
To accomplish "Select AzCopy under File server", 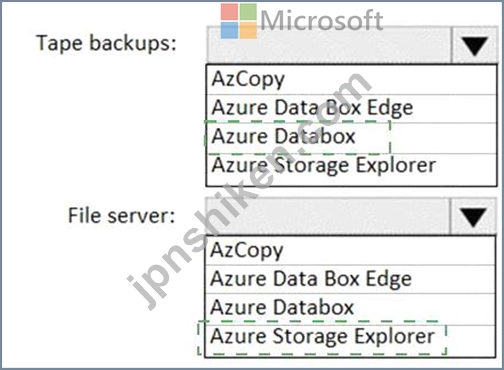I will pyautogui.click(x=350, y=251).
